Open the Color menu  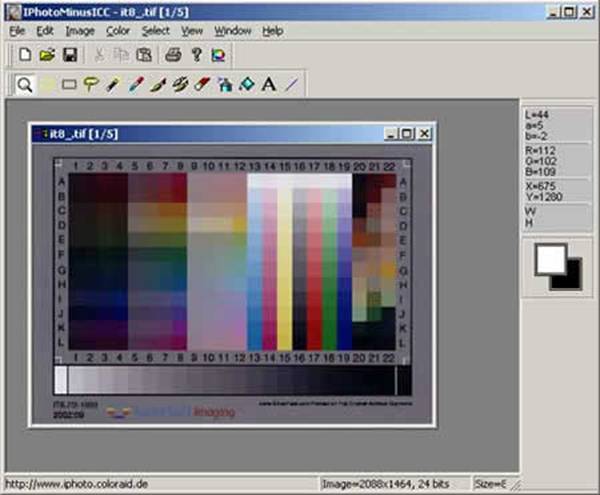(118, 31)
